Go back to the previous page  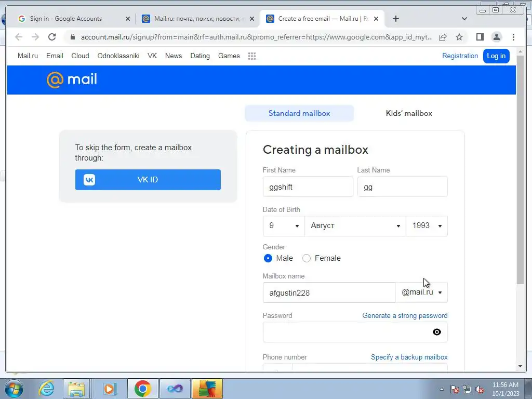pyautogui.click(x=19, y=37)
